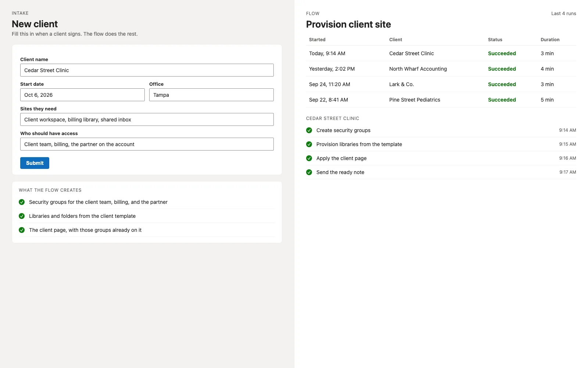The image size is (588, 368).
Task: Click Succeeded status for Pine Street Pediatrics
Action: 502,100
